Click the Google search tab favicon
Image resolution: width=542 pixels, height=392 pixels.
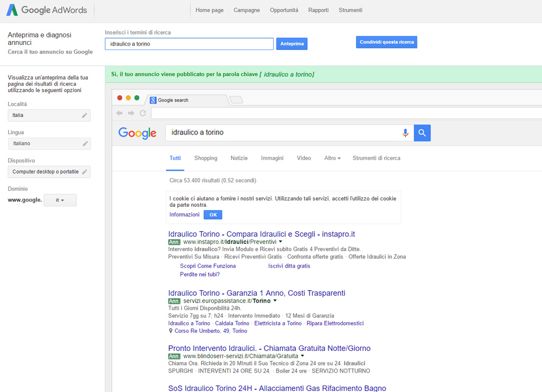[153, 100]
